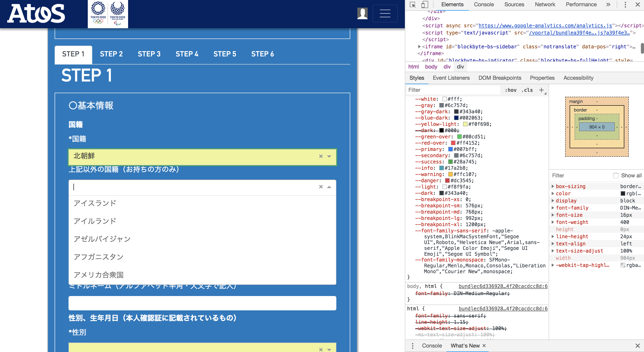Switch to the Console tab in DevTools
644x352 pixels.
tap(483, 4)
